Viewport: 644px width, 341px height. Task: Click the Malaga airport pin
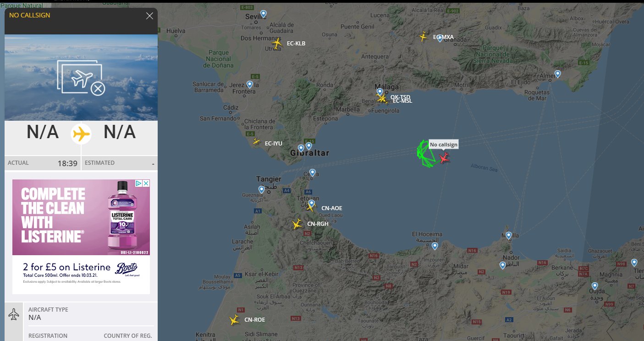[380, 92]
